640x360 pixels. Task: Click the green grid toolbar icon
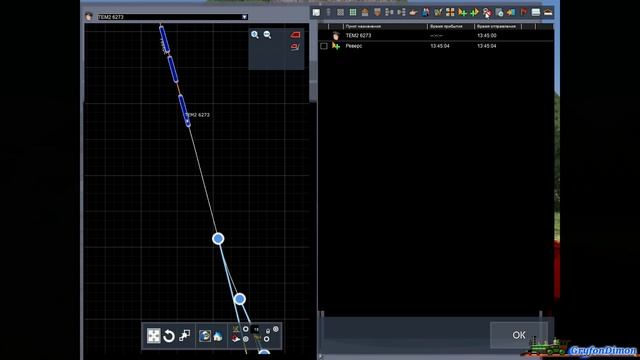pos(353,13)
